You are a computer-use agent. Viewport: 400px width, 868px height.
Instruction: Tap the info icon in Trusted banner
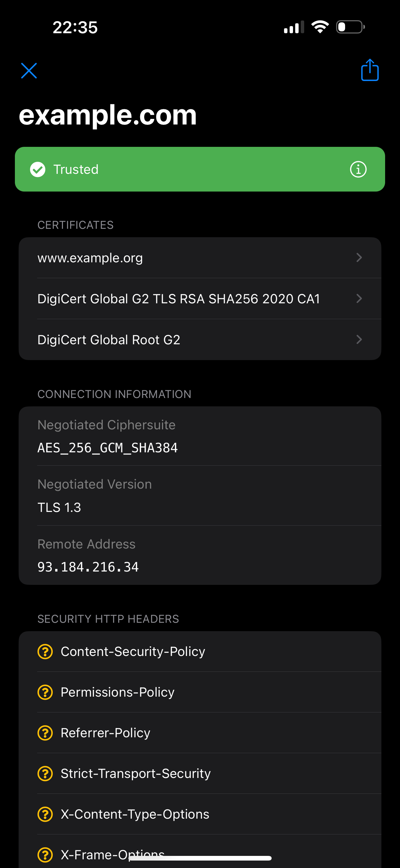point(358,169)
